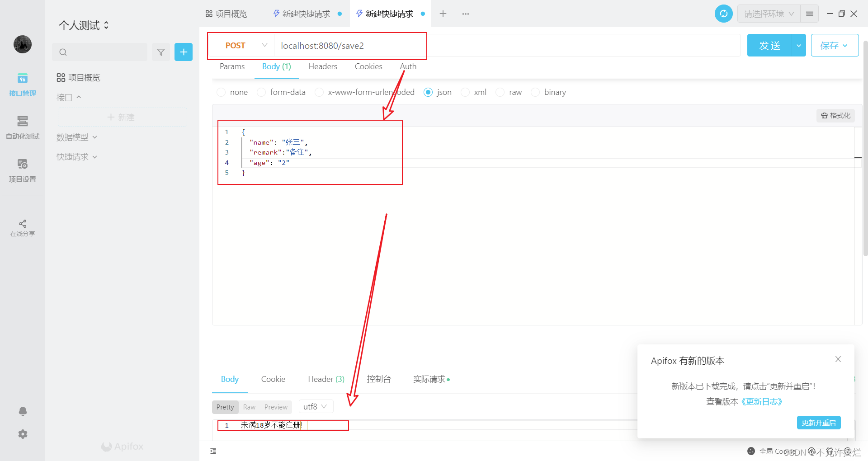Click the 发送 send button
This screenshot has height=461, width=868.
tap(769, 45)
